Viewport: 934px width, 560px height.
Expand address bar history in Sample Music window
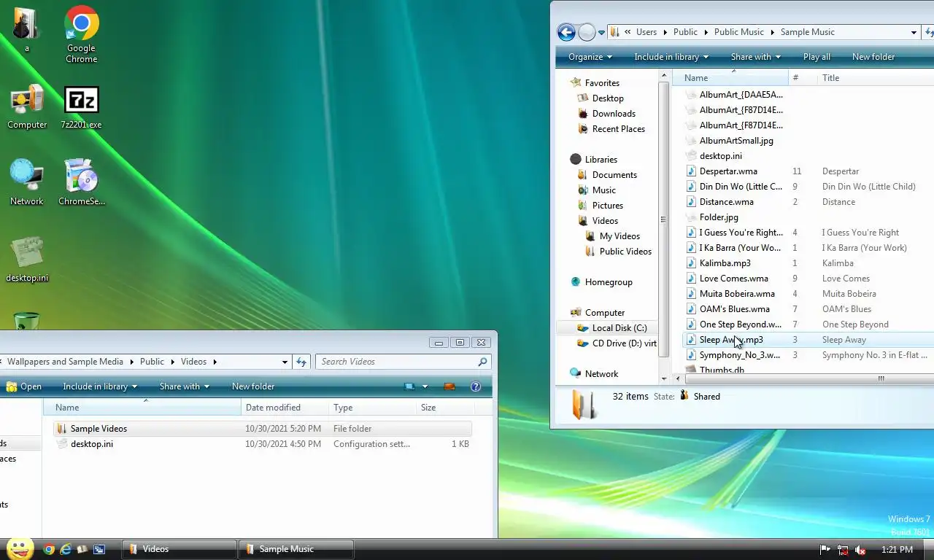click(914, 32)
